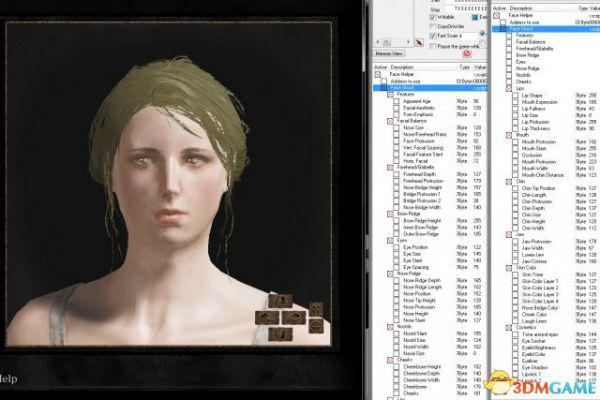Collapse the Nostrils group in left table
Image resolution: width=600 pixels, height=400 pixels.
coord(390,327)
